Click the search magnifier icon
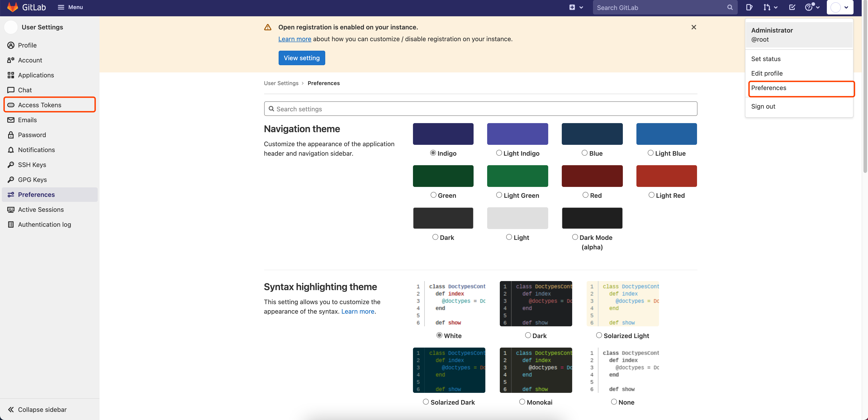This screenshot has height=420, width=868. point(730,7)
